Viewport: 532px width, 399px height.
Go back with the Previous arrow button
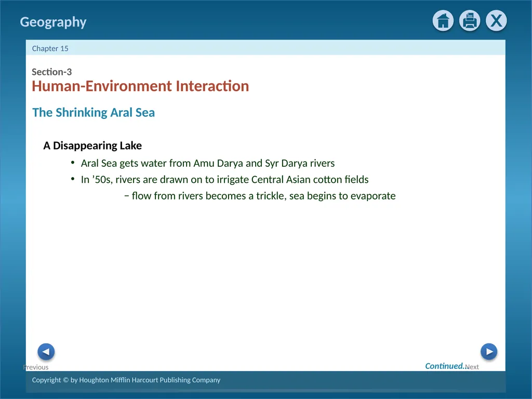[x=46, y=352]
